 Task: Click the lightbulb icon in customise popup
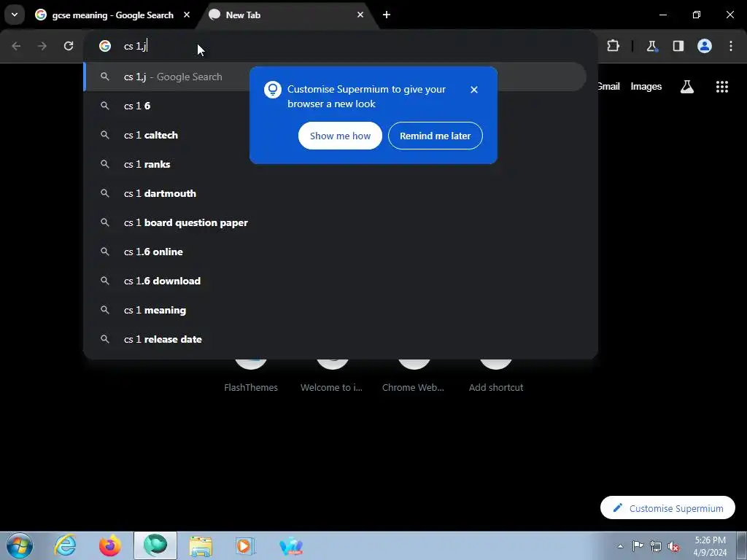(273, 90)
